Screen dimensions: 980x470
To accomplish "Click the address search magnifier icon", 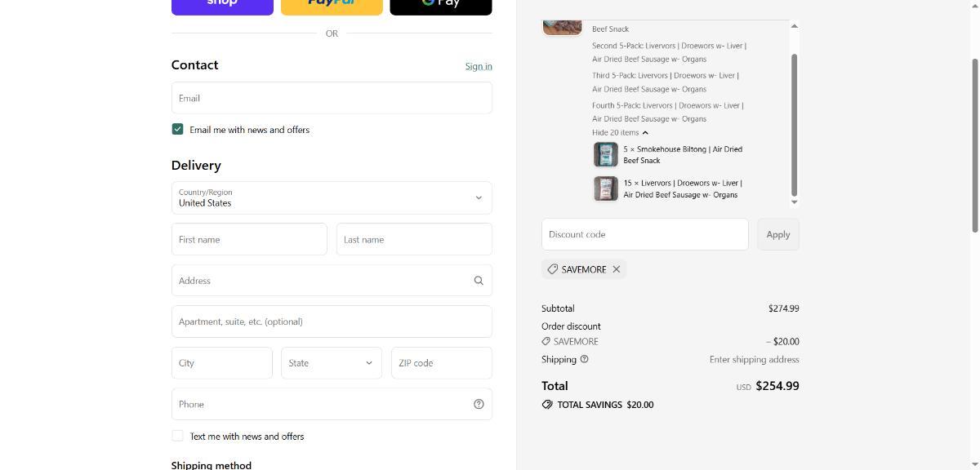I will pyautogui.click(x=479, y=281).
